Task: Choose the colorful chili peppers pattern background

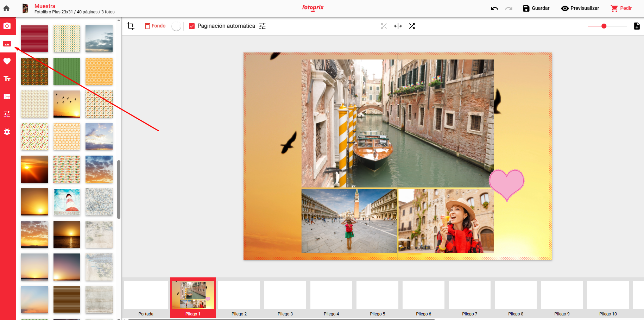Action: pos(34,137)
